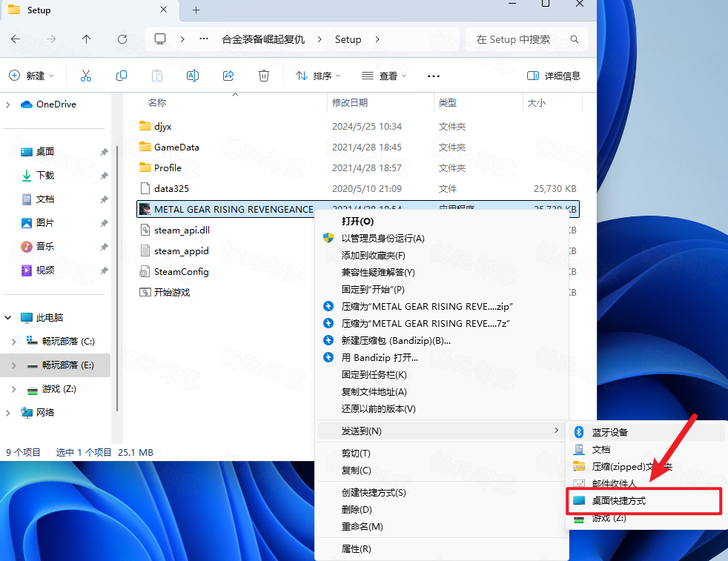Choose 用 Bandizip 打开...
Screen dimensions: 728x561
tap(442, 358)
